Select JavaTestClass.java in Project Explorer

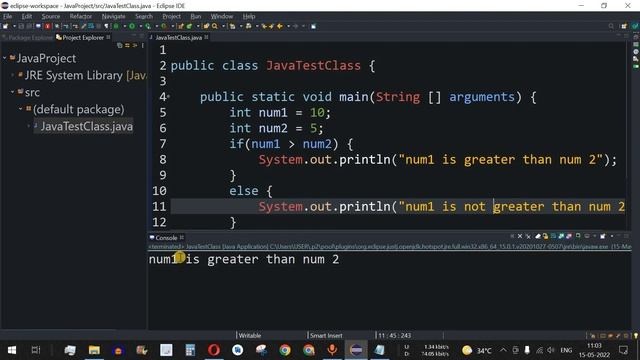coord(86,126)
